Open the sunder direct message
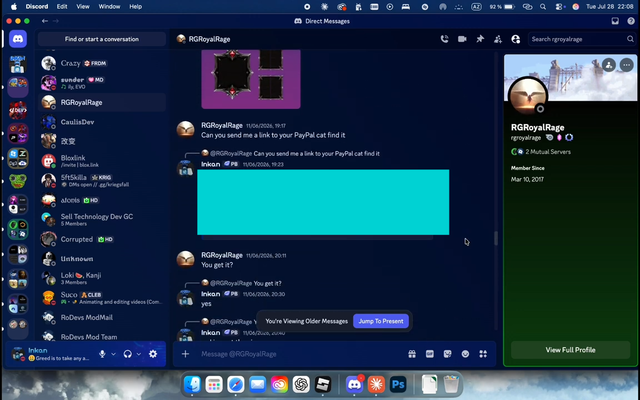The height and width of the screenshot is (400, 640). pos(102,83)
